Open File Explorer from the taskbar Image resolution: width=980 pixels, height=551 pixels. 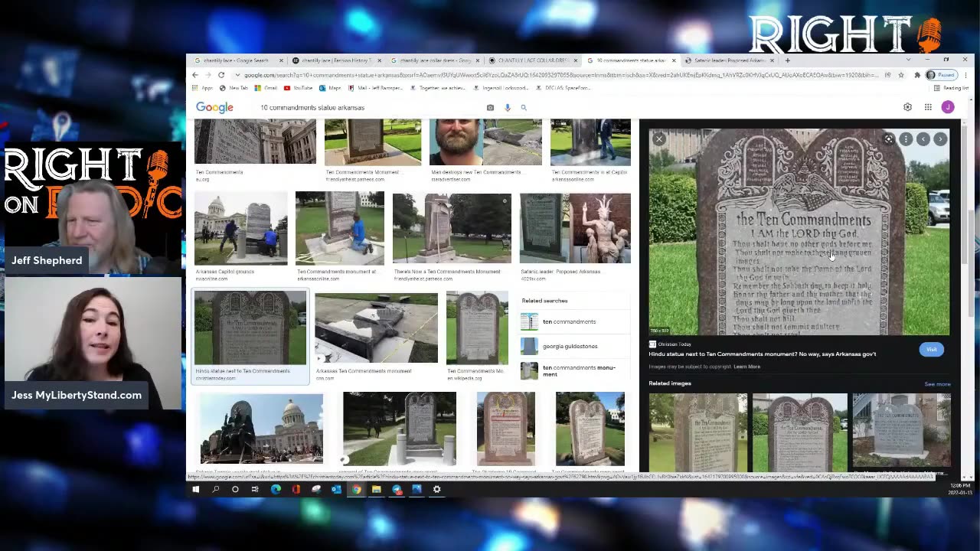[376, 490]
